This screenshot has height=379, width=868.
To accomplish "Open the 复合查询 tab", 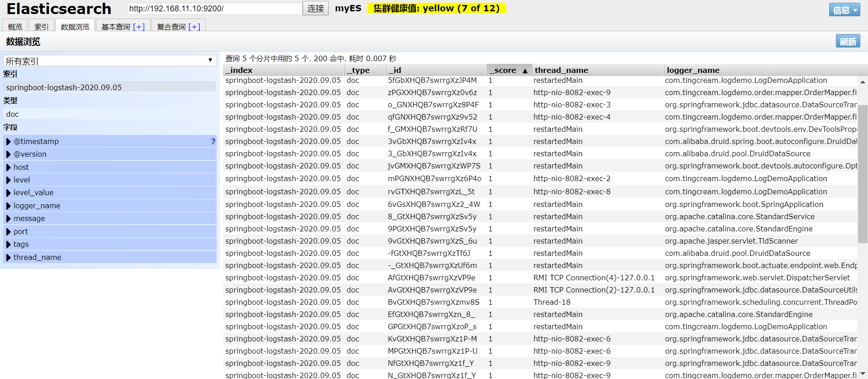I will 171,27.
